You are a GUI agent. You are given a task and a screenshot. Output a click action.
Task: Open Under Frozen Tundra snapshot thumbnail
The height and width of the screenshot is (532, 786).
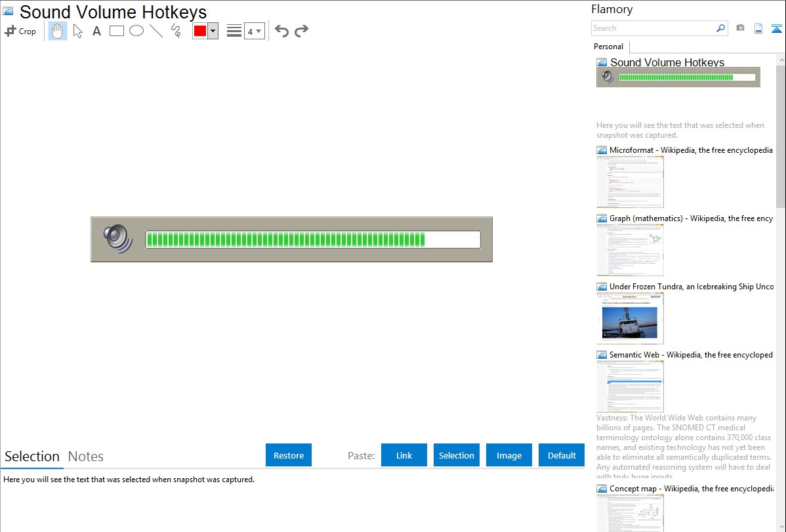[x=630, y=318]
